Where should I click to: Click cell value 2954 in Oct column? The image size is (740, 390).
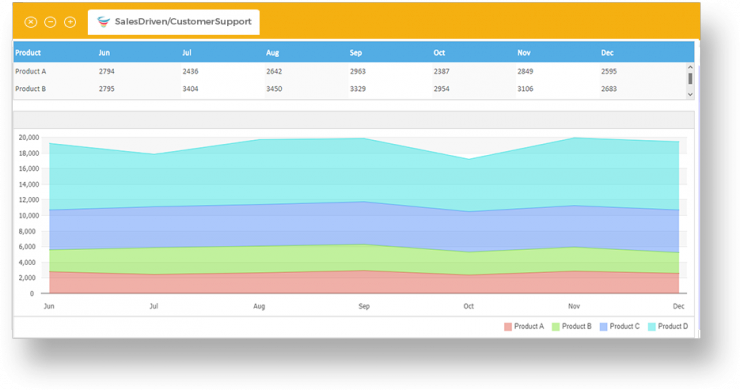[442, 89]
